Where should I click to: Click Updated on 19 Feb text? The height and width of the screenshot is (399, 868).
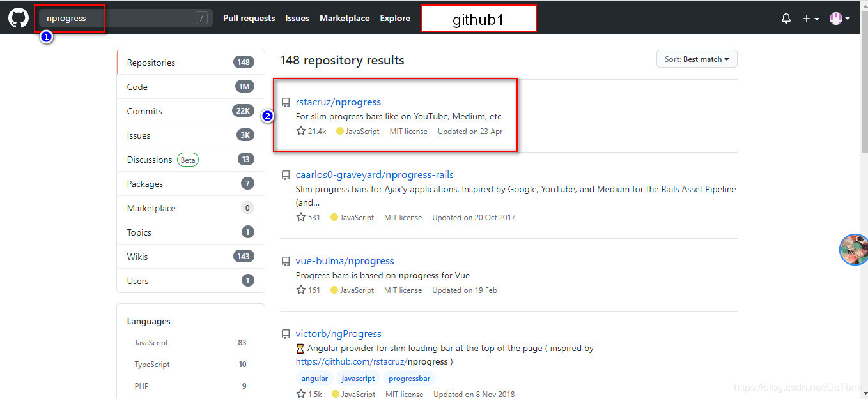465,290
